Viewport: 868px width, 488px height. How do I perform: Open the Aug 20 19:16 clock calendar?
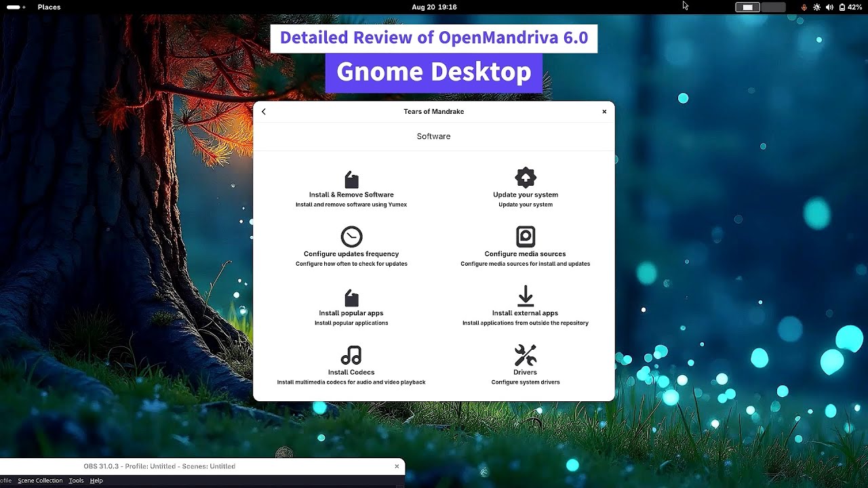point(434,7)
